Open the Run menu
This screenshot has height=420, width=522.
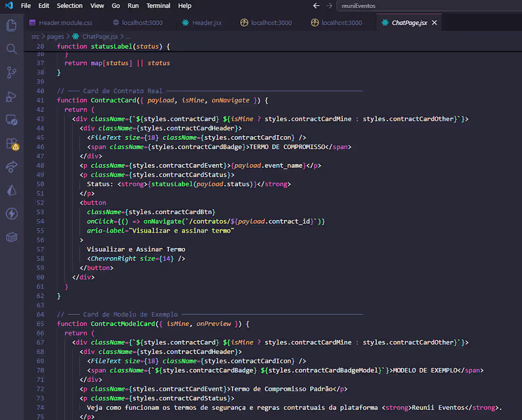pyautogui.click(x=133, y=6)
